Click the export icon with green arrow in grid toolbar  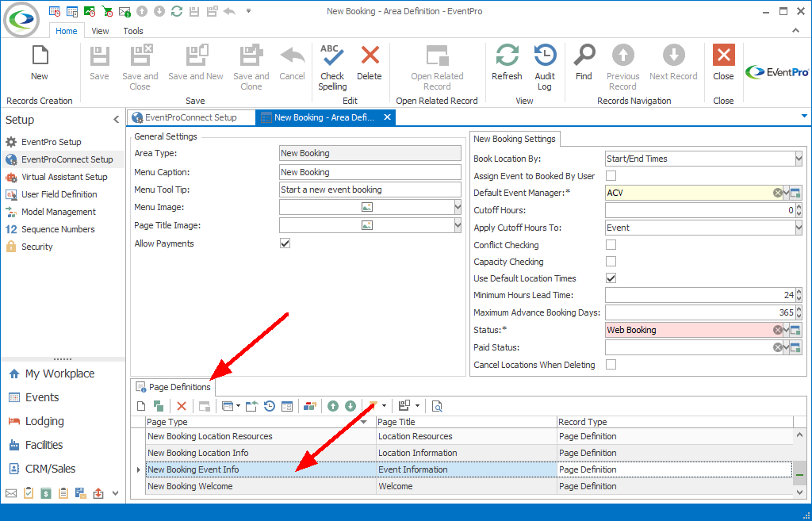coord(251,407)
